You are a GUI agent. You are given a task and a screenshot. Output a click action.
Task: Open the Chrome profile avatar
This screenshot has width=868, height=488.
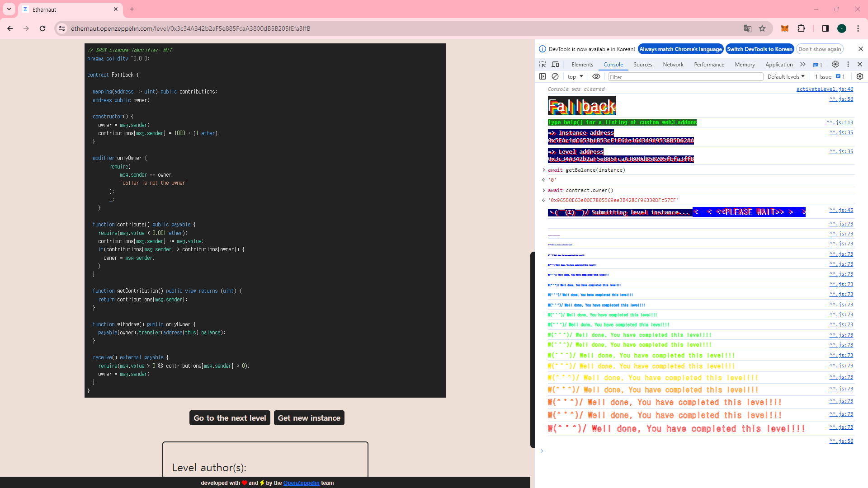[x=842, y=28]
